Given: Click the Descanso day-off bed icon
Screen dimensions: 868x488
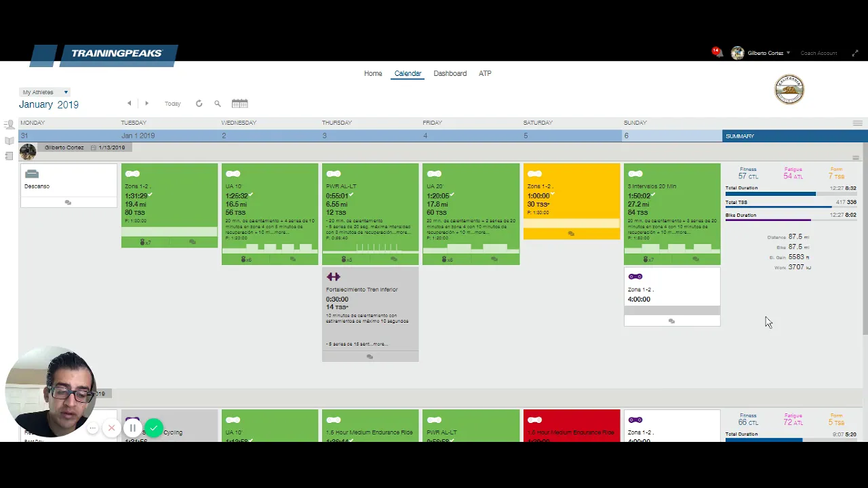Looking at the screenshot, I should (32, 174).
